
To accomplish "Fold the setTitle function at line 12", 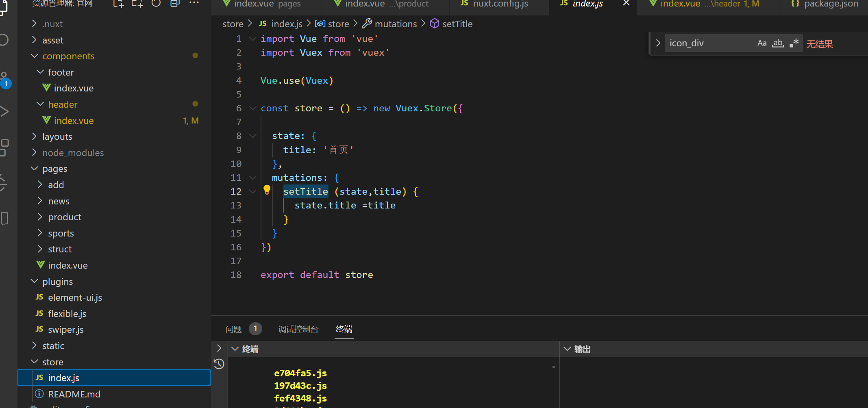I will point(252,191).
